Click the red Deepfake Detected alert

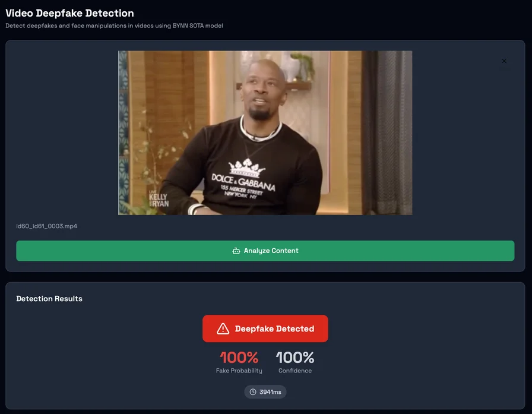265,328
